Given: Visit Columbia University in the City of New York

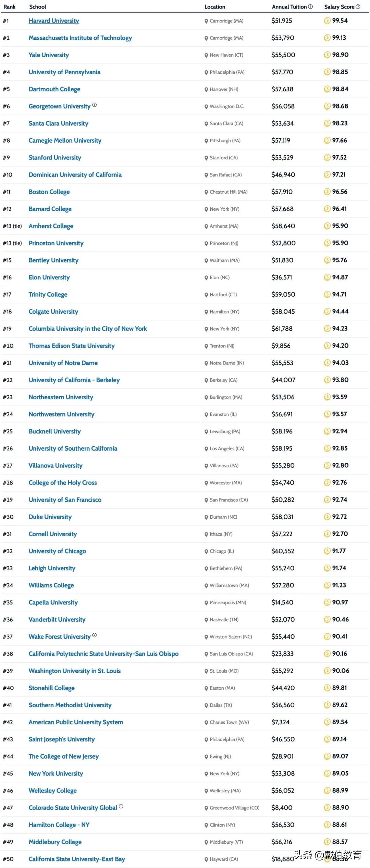Looking at the screenshot, I should point(88,329).
